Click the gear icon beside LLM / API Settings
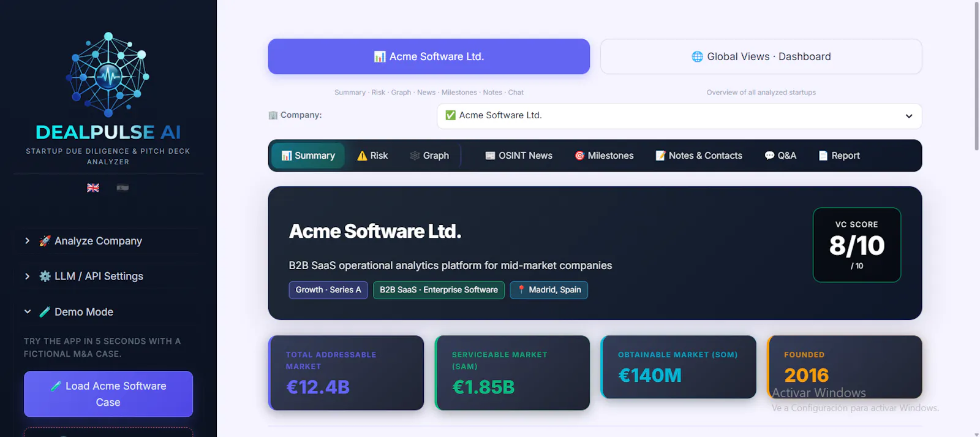The width and height of the screenshot is (980, 437). [45, 276]
